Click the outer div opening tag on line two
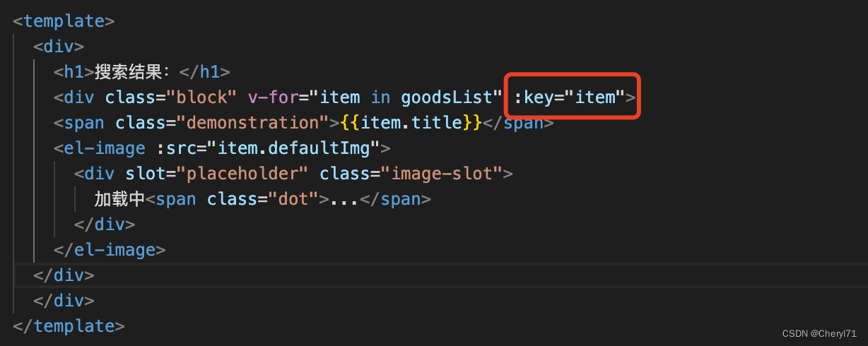 [x=59, y=46]
